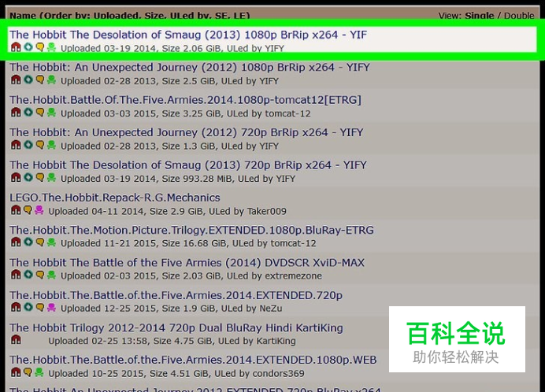Click magnet icon for An Unexpected Journey 720p
The image size is (545, 392).
coord(16,145)
